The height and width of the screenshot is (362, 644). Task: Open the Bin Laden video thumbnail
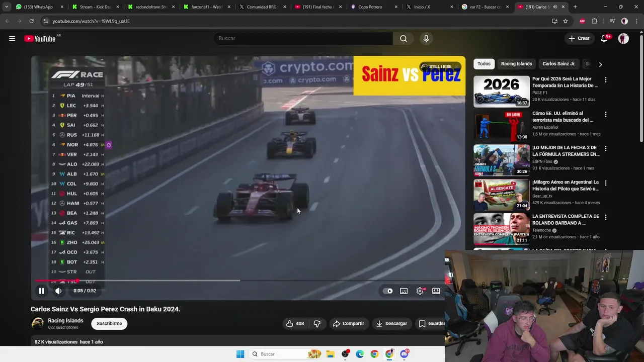[501, 126]
